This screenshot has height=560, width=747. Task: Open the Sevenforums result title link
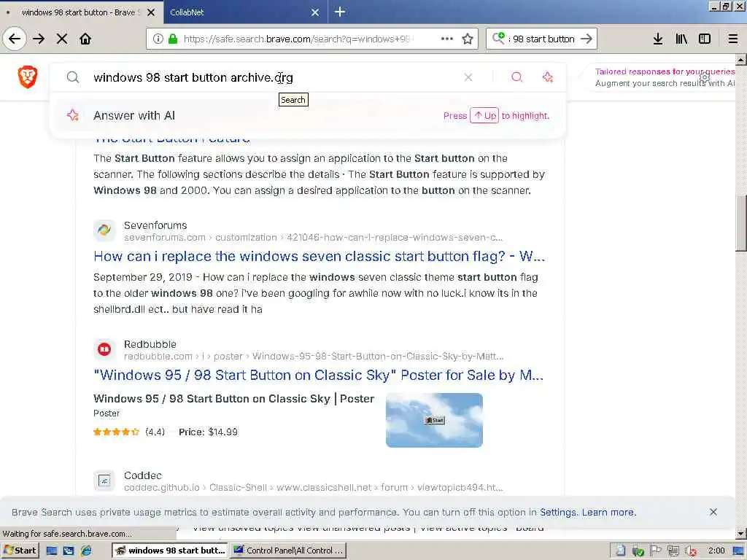click(x=319, y=256)
